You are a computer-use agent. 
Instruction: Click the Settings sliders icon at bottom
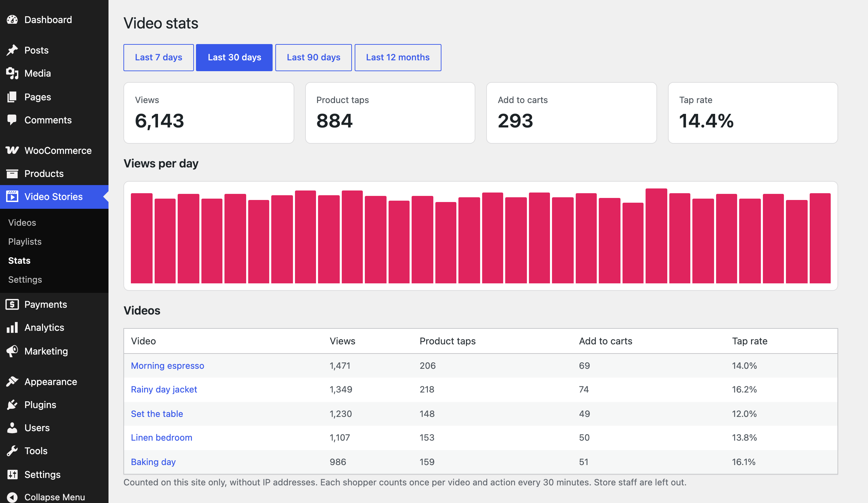tap(13, 474)
